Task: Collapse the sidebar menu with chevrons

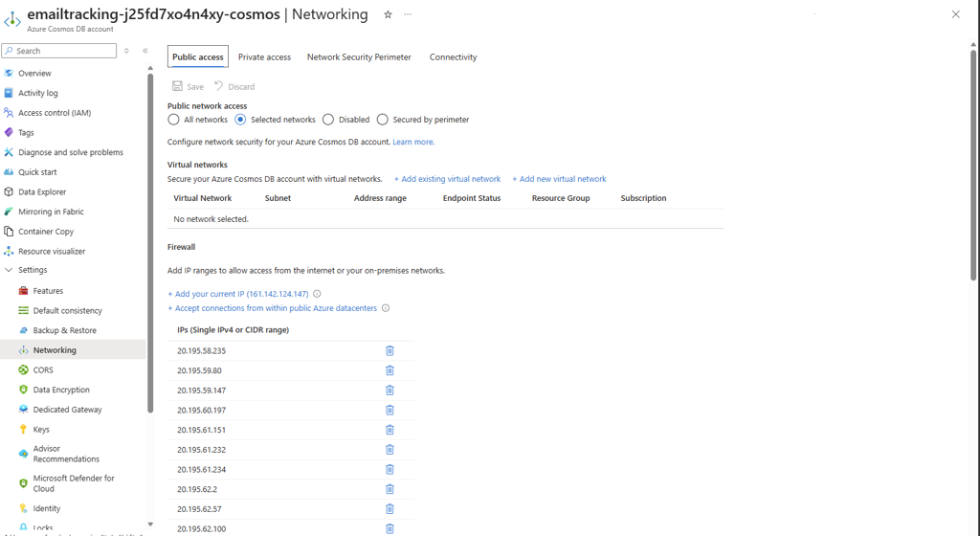Action: pos(145,51)
